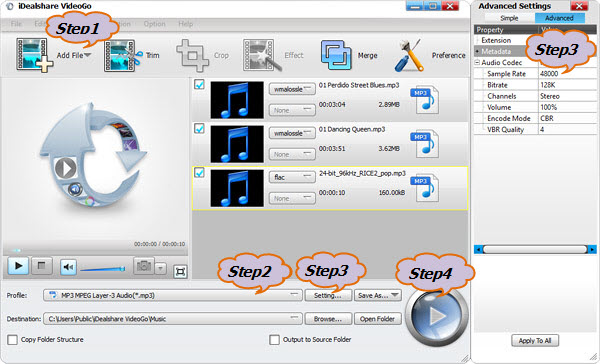600x364 pixels.
Task: Adjust the preview volume slider
Action: click(103, 269)
